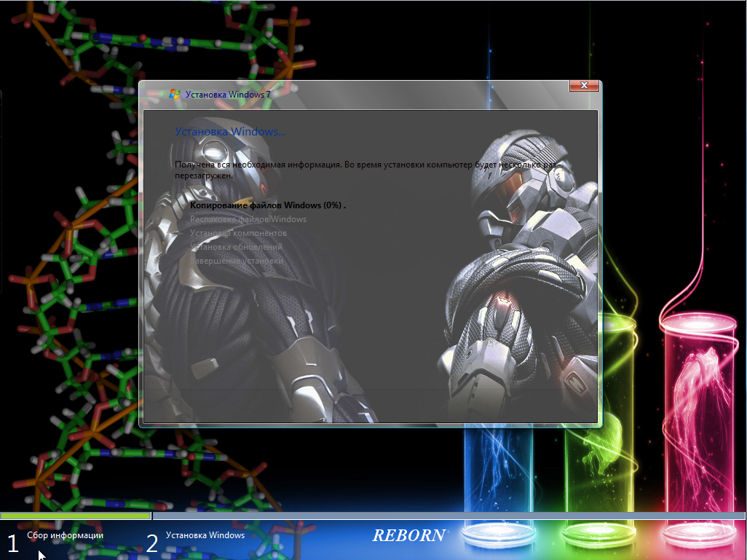This screenshot has width=747, height=560.
Task: Click 'Завершение установки' step
Action: tap(237, 261)
